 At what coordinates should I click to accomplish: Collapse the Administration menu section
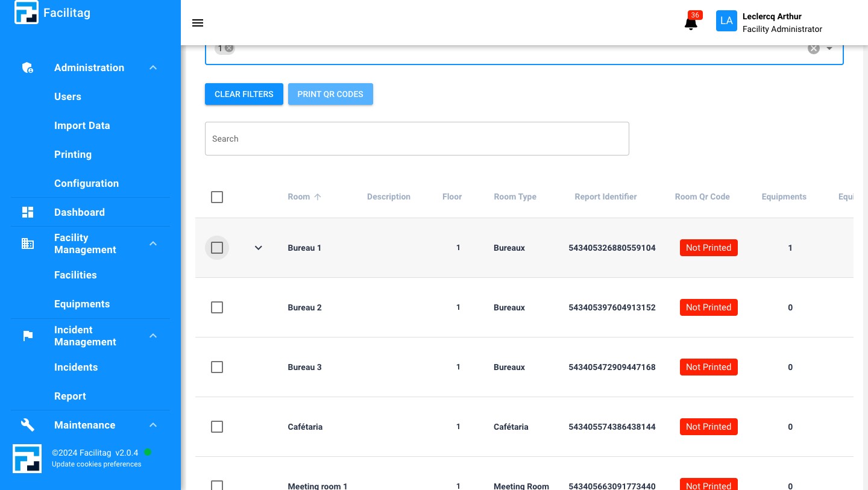coord(153,68)
